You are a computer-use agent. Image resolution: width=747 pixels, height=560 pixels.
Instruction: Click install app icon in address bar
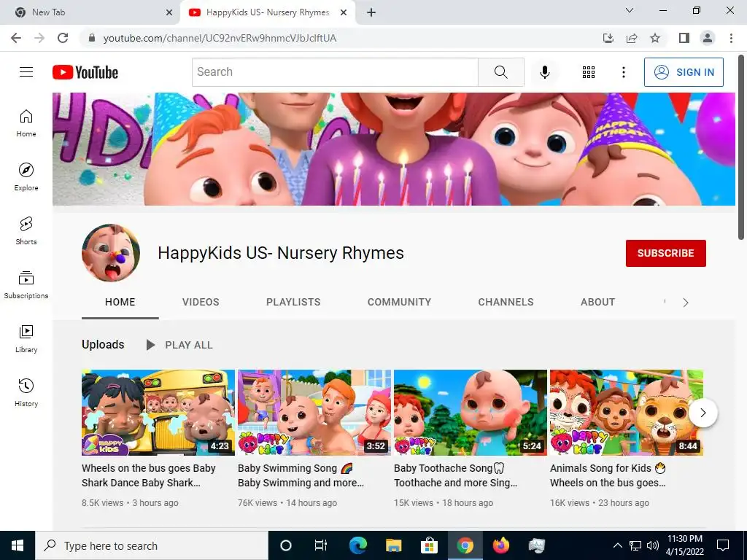[x=608, y=38]
